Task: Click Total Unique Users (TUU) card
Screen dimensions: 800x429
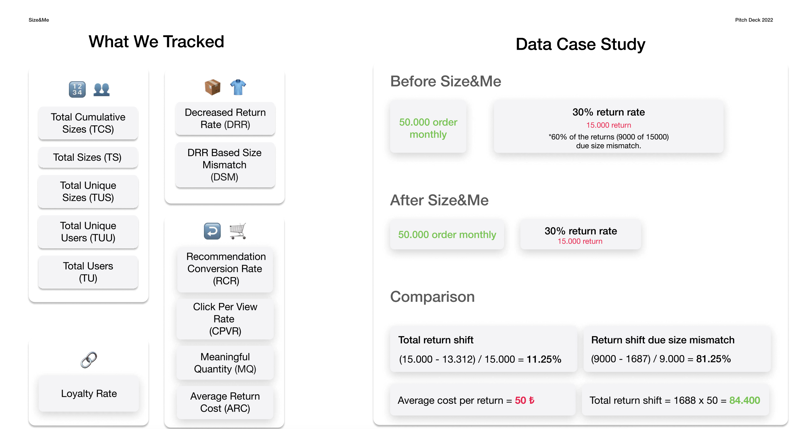Action: point(88,232)
